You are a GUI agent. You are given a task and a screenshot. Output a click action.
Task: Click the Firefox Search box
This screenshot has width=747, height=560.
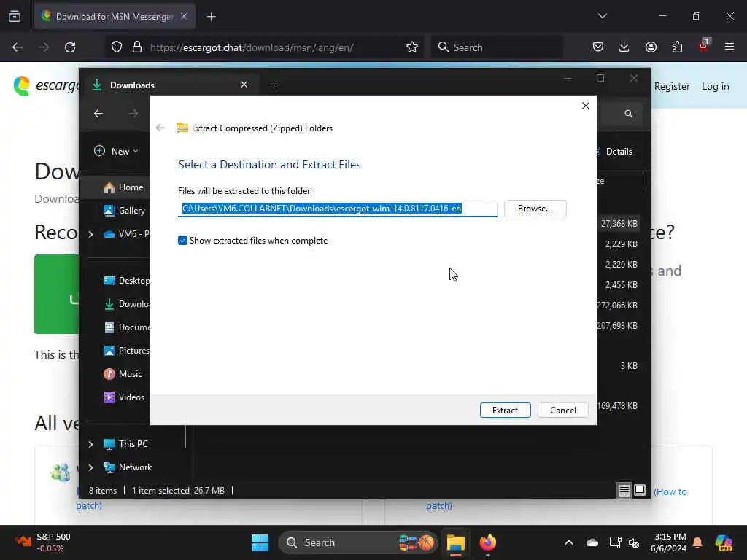498,47
